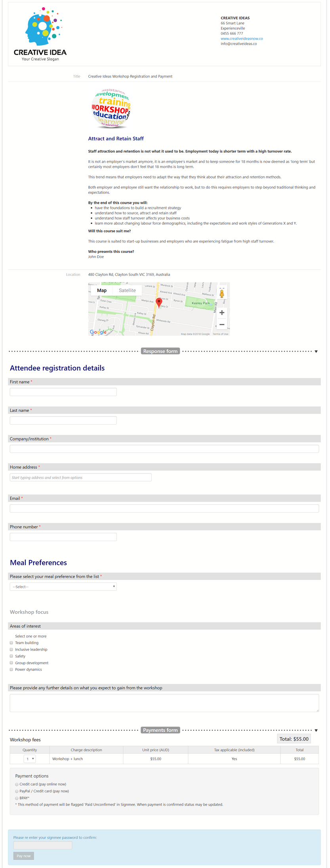Image resolution: width=330 pixels, height=868 pixels.
Task: Click the First name input field
Action: [x=63, y=392]
